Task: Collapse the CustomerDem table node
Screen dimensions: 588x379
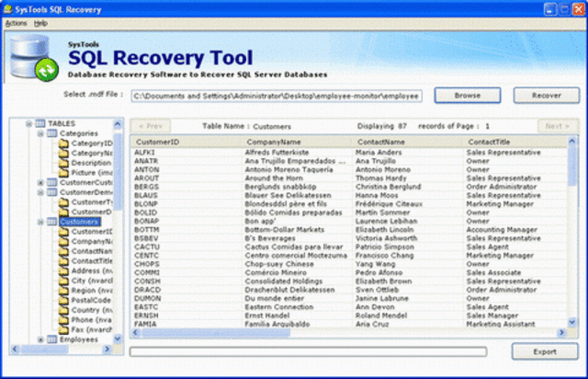Action: [x=40, y=192]
